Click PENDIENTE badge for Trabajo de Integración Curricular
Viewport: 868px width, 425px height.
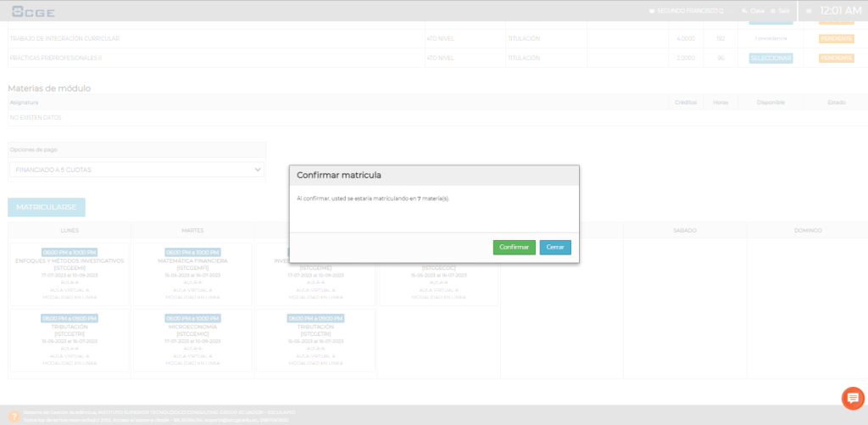837,39
